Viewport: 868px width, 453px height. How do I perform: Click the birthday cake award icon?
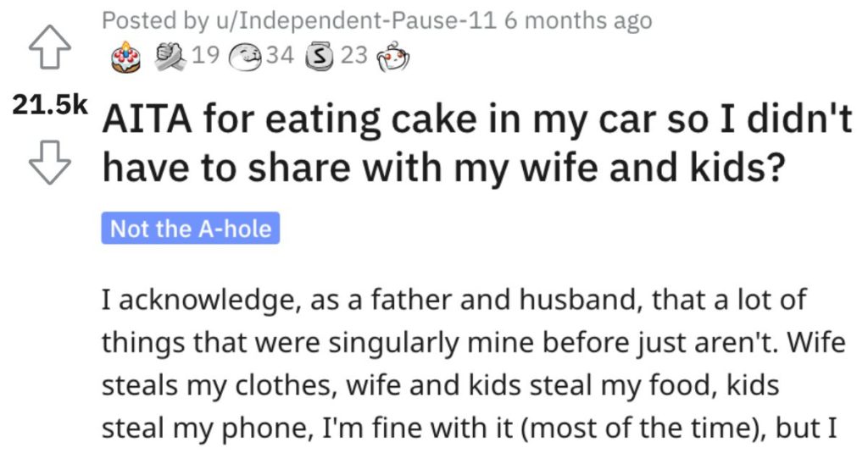[x=125, y=57]
